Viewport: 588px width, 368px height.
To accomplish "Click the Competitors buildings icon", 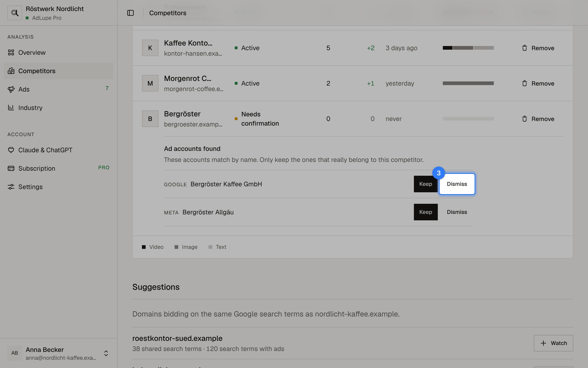I will (x=11, y=71).
